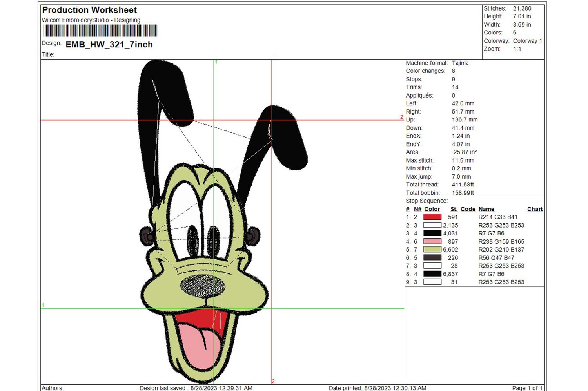Click the zoom value '1:1'
588x391 pixels.
pyautogui.click(x=517, y=49)
